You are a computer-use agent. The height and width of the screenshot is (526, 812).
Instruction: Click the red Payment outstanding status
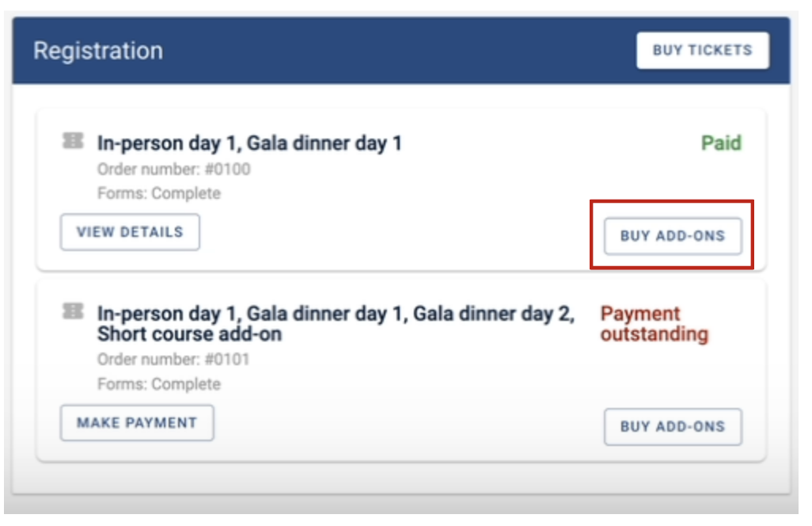click(654, 324)
